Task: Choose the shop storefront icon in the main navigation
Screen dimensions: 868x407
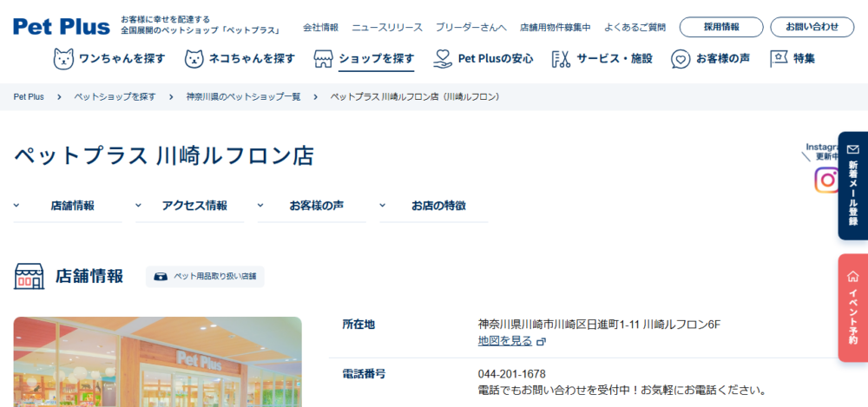Action: 323,59
